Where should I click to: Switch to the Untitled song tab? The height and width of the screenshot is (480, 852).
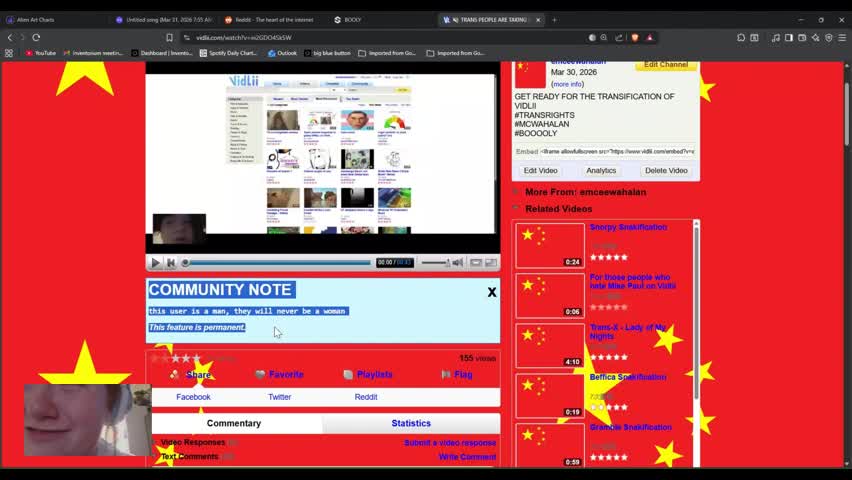pyautogui.click(x=164, y=20)
